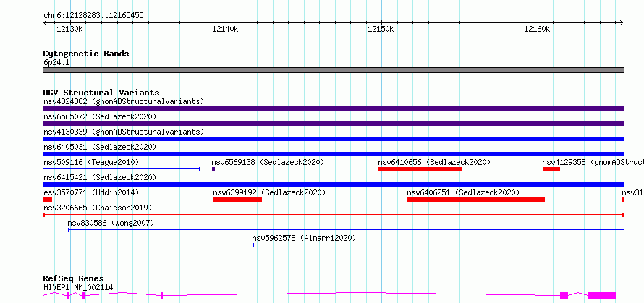The width and height of the screenshot is (644, 303).
Task: Click the nsv6565072 (Sedlazeck2020) label
Action: click(x=100, y=116)
